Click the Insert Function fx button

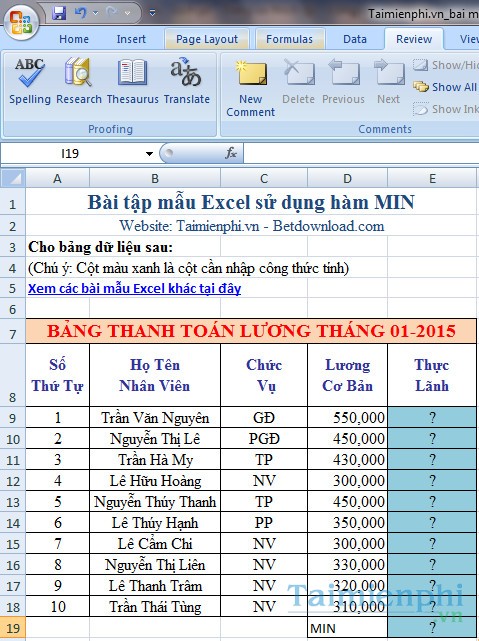[231, 153]
